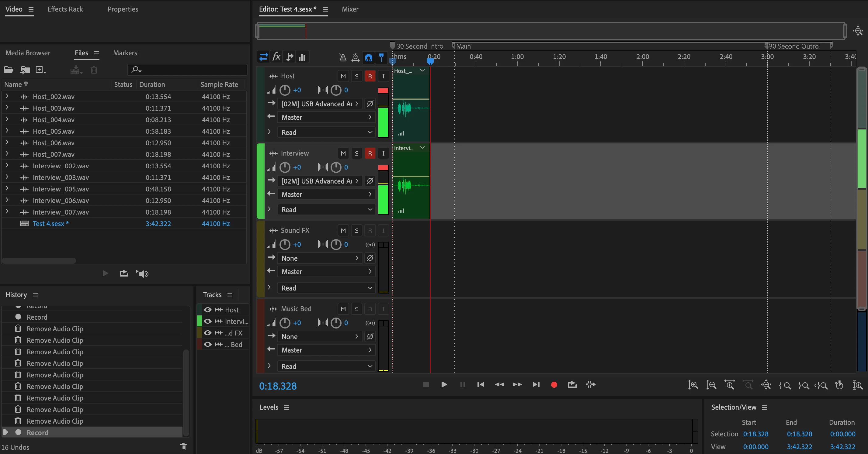Toggle Loop Playback button
Viewport: 868px width, 454px height.
(572, 385)
